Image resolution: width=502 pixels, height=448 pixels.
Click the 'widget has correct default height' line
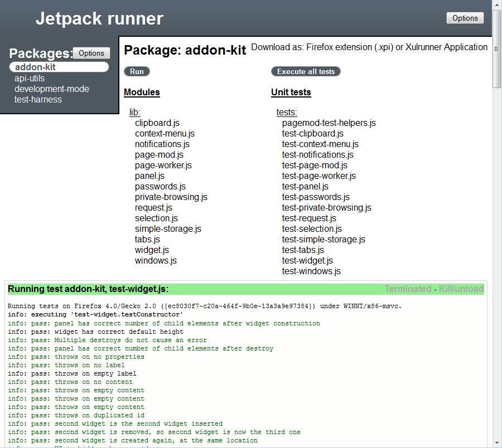pyautogui.click(x=95, y=332)
